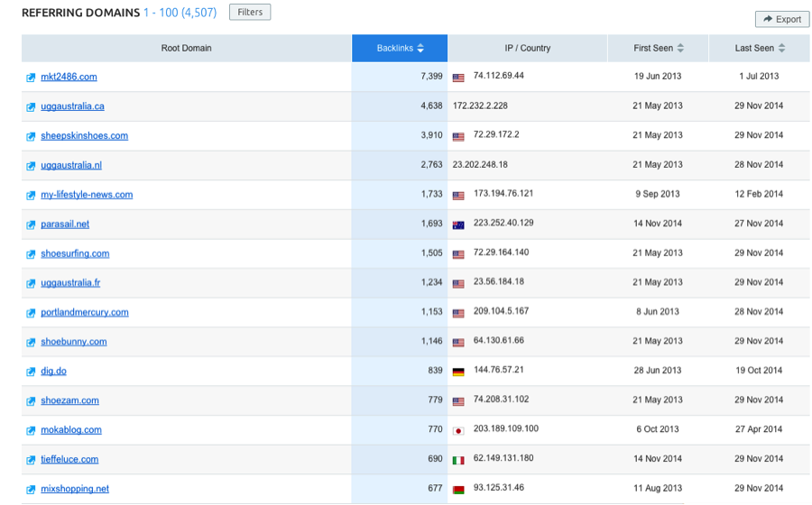This screenshot has height=505, width=812.
Task: Click US flag next to 173.194.76.121
Action: tap(458, 196)
